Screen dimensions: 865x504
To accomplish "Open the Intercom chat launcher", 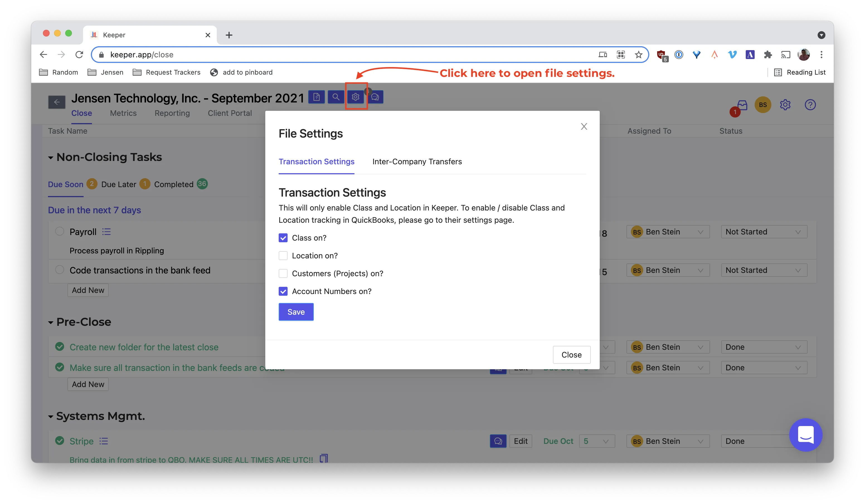I will (806, 435).
